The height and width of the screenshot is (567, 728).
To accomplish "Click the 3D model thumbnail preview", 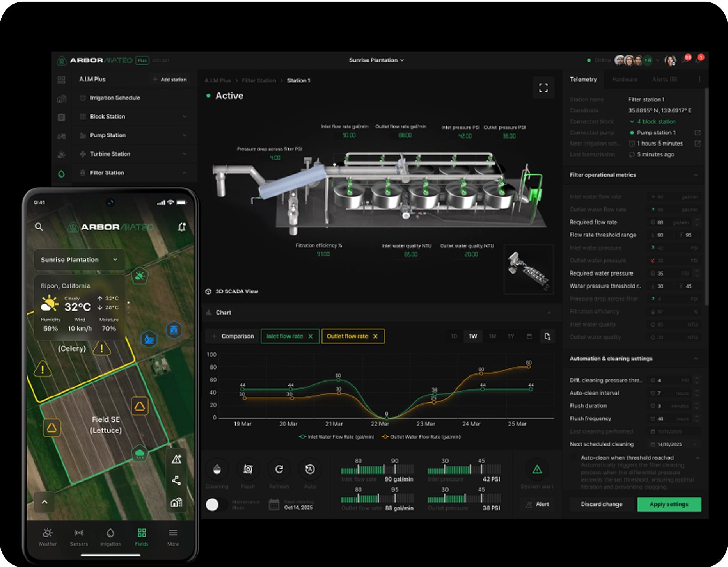I will (529, 269).
